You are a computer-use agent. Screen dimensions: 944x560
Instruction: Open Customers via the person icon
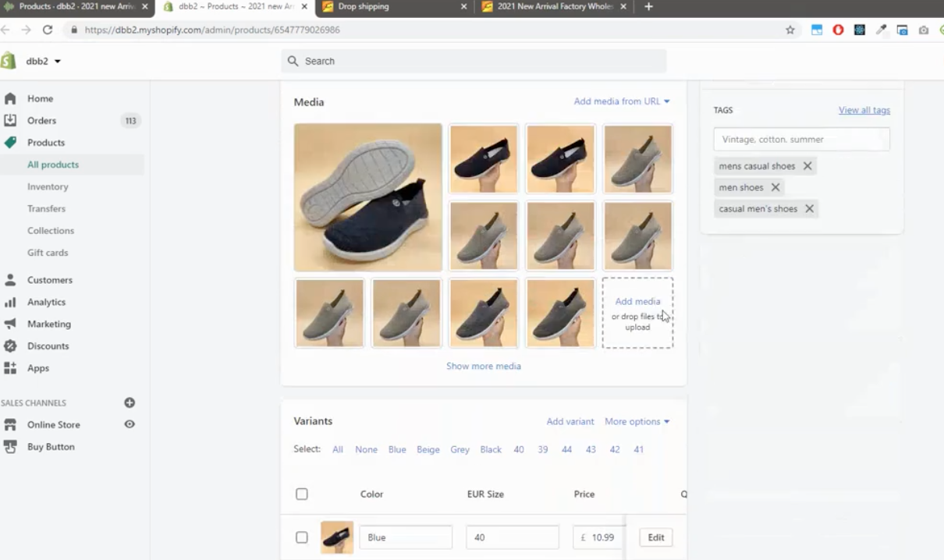click(10, 280)
